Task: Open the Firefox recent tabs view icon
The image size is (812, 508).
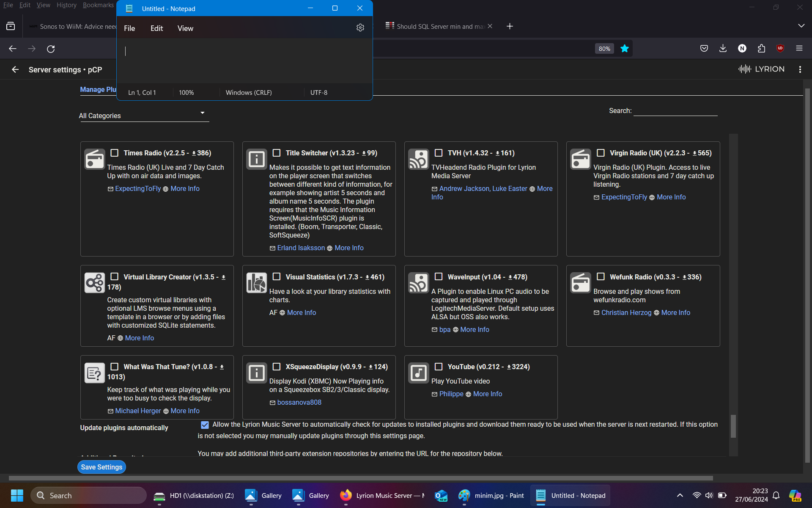Action: pyautogui.click(x=11, y=26)
